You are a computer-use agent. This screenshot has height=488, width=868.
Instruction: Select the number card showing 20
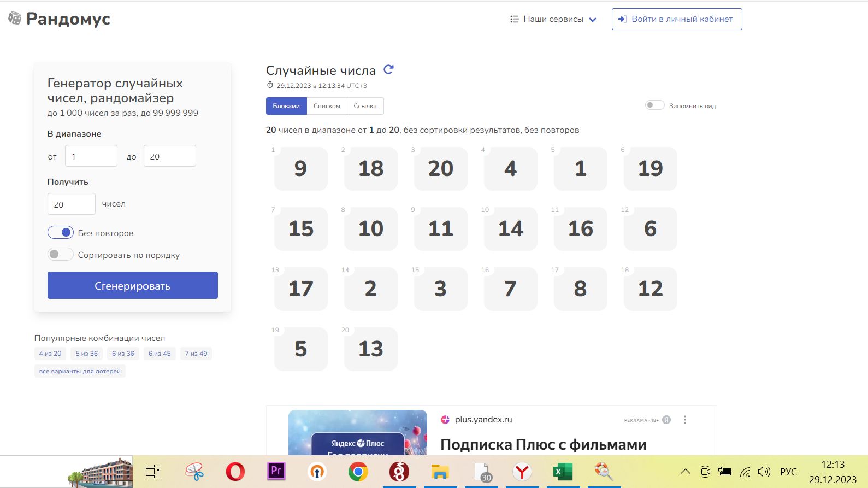(x=441, y=168)
